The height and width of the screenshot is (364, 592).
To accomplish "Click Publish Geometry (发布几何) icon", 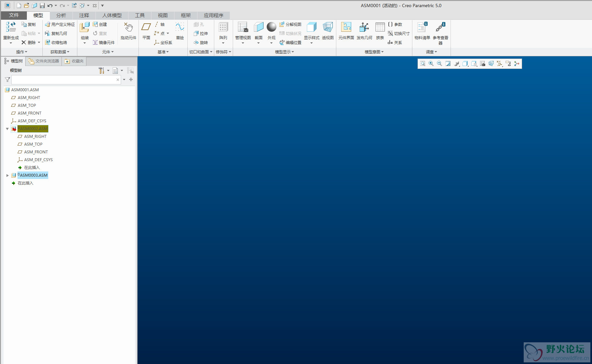I will point(364,27).
